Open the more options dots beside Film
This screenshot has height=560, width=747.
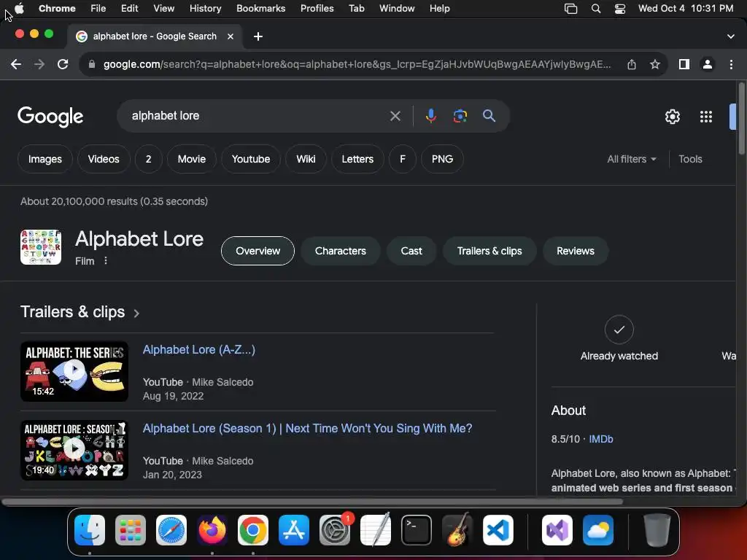tap(106, 260)
